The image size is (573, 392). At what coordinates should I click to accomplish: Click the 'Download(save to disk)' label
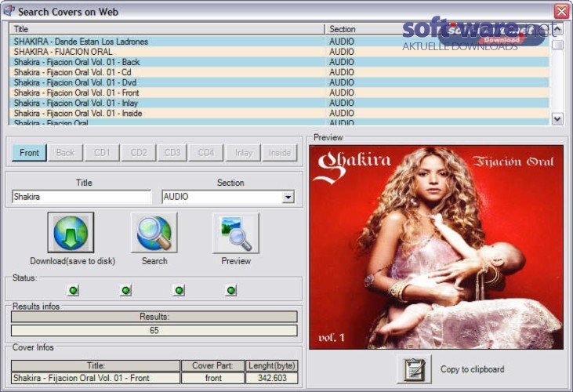pyautogui.click(x=72, y=261)
